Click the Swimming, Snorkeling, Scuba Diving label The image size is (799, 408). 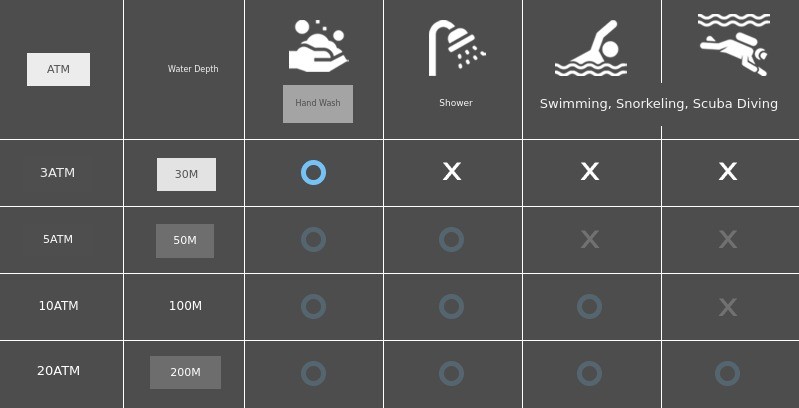658,104
